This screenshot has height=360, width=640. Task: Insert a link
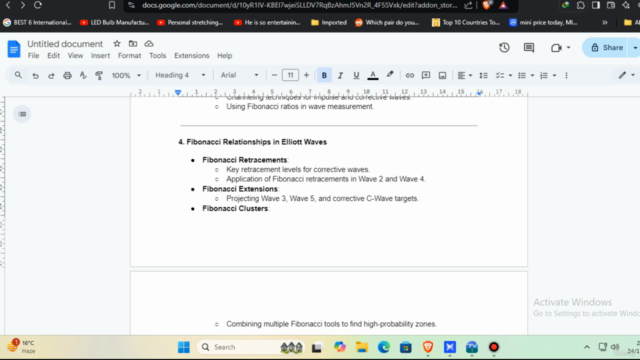[x=409, y=76]
